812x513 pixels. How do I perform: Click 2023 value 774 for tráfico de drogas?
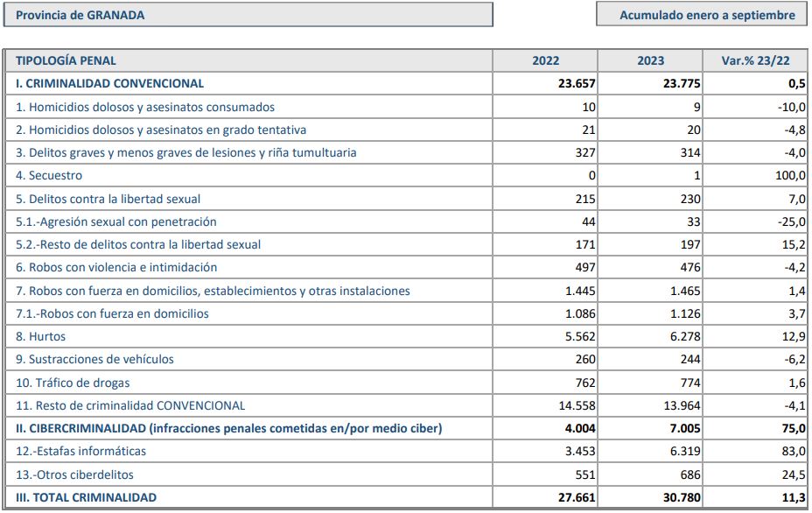point(690,383)
